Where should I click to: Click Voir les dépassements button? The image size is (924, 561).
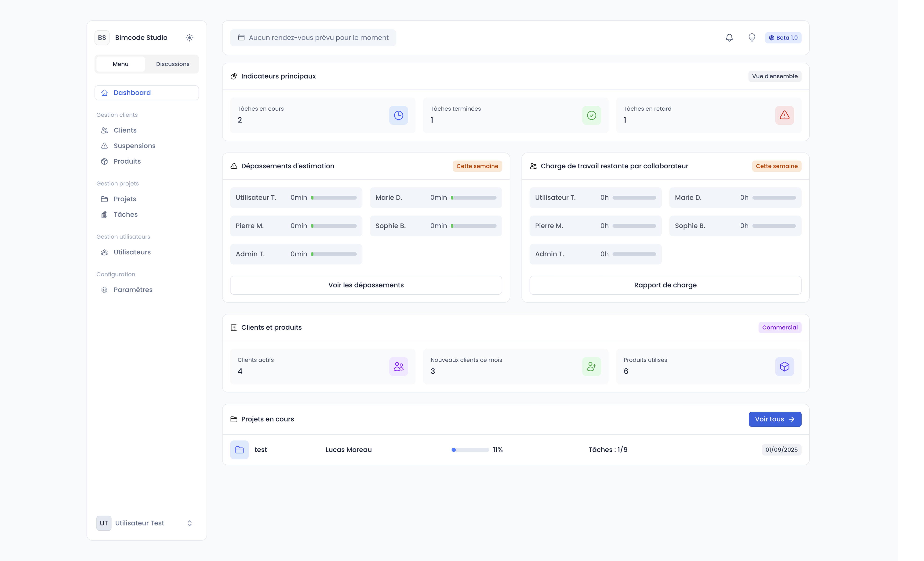pos(366,285)
